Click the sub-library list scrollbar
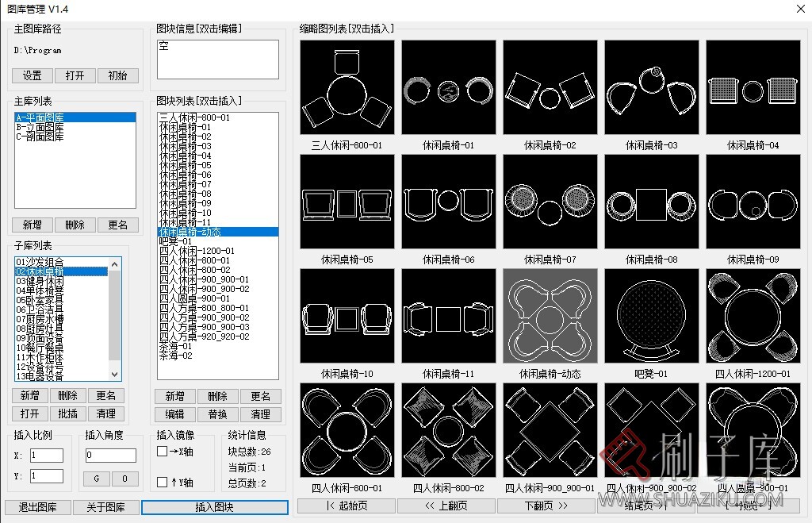This screenshot has width=812, height=523. [x=114, y=317]
